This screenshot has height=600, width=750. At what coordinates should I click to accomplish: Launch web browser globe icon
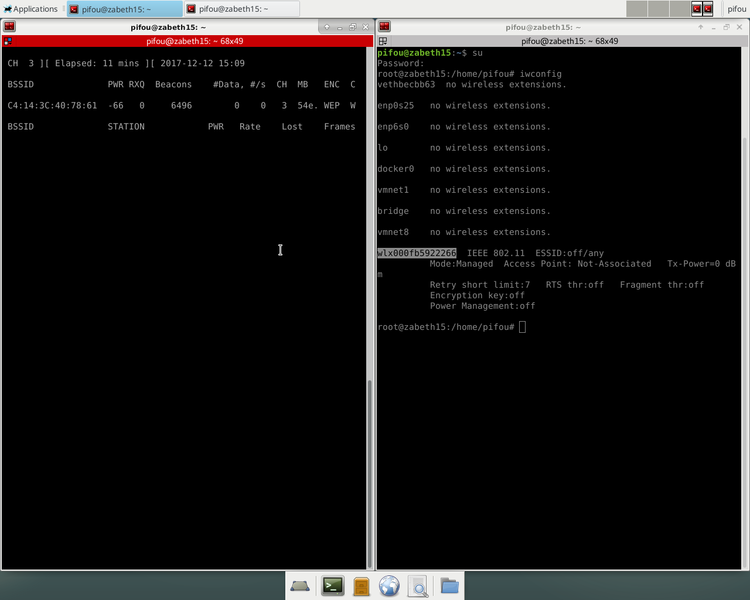click(x=390, y=586)
